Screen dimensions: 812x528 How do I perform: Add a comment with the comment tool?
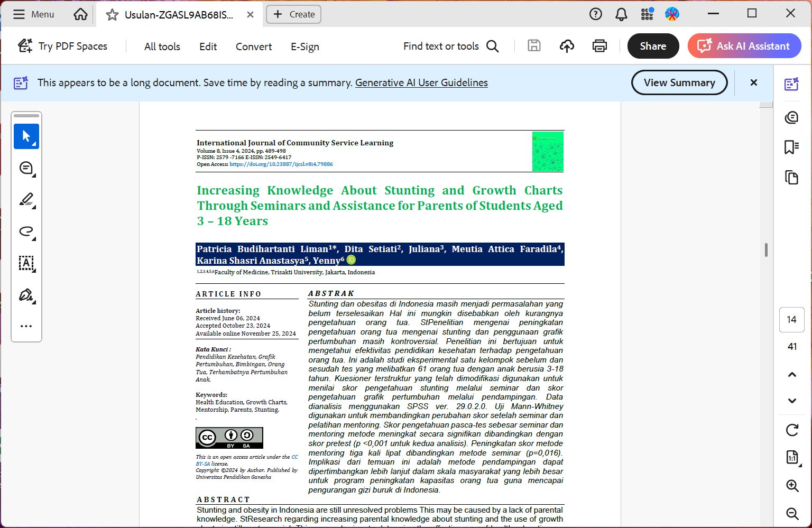[26, 168]
